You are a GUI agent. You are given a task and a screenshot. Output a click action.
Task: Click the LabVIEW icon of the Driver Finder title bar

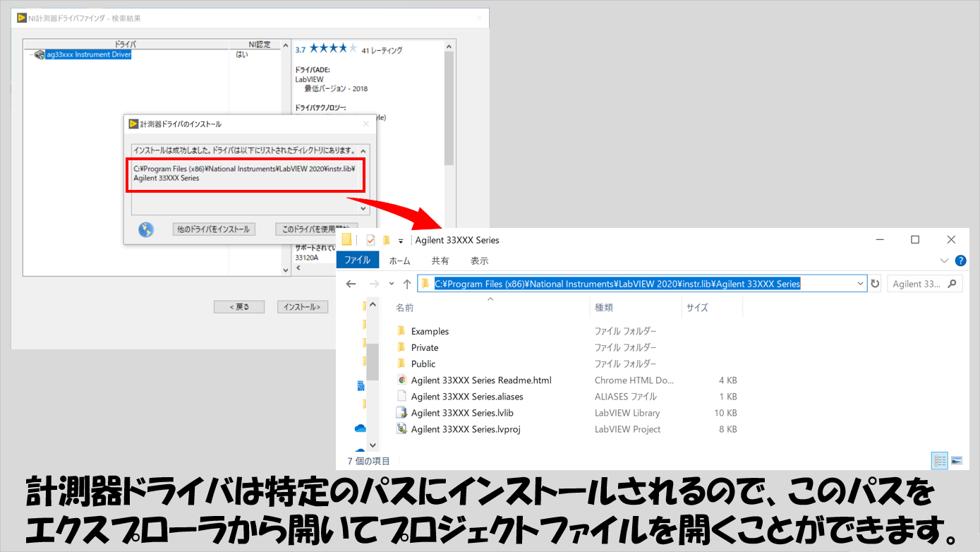[x=23, y=18]
